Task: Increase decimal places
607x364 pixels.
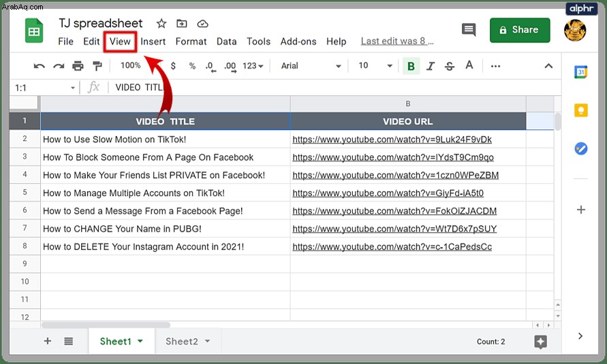Action: [230, 67]
